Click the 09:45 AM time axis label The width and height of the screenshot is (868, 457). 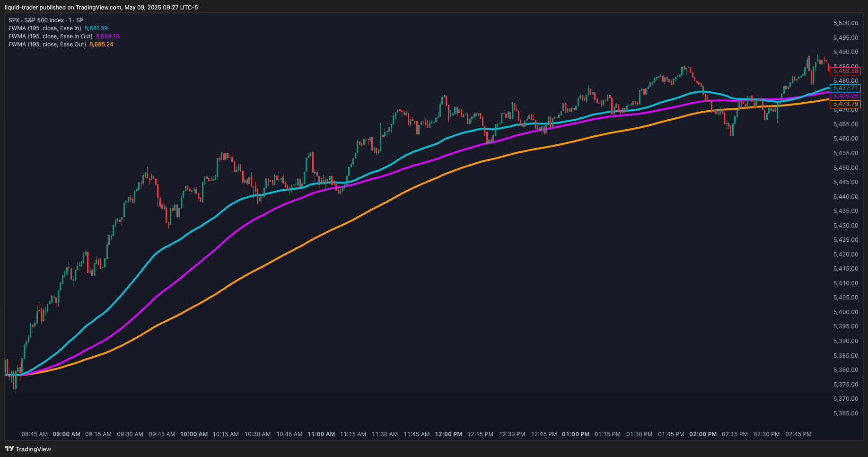(162, 434)
